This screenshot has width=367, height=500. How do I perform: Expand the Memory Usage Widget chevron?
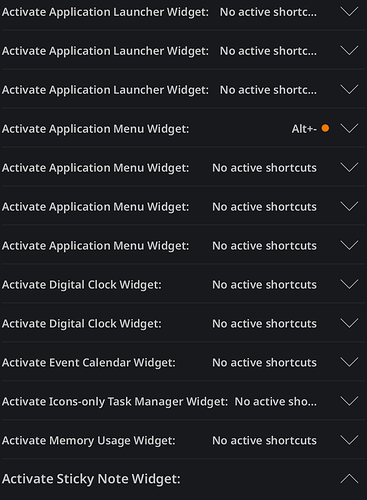[x=349, y=440]
